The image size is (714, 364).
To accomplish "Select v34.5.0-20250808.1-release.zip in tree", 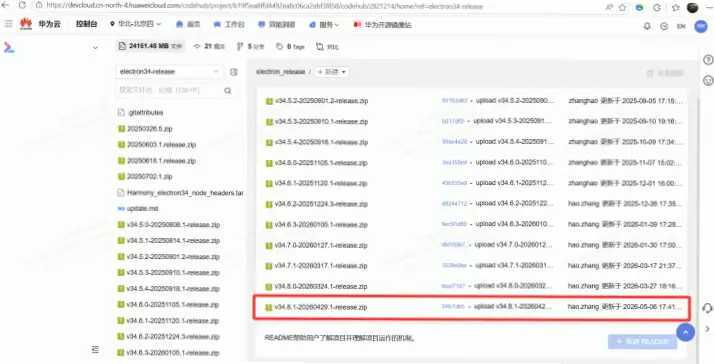I will click(173, 225).
